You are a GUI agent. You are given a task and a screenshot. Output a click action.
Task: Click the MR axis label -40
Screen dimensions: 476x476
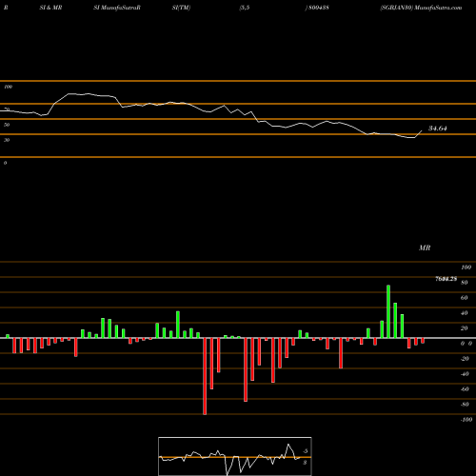pyautogui.click(x=465, y=374)
